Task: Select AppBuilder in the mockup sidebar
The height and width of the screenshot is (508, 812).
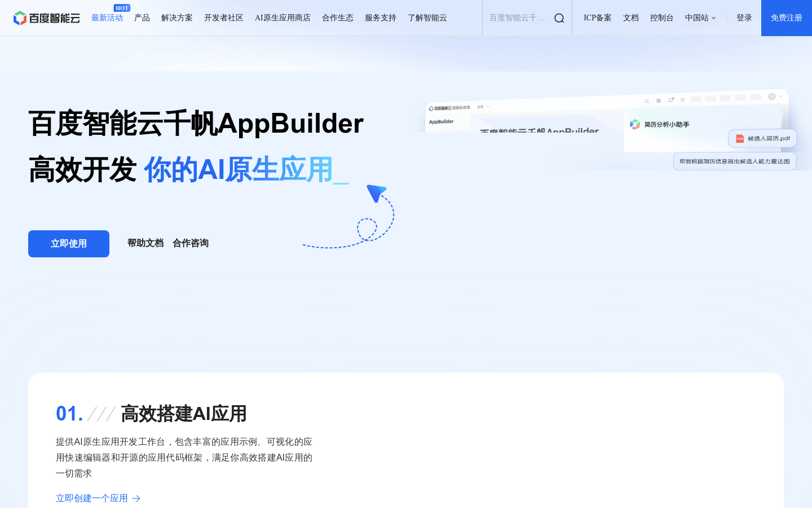Action: click(x=442, y=121)
